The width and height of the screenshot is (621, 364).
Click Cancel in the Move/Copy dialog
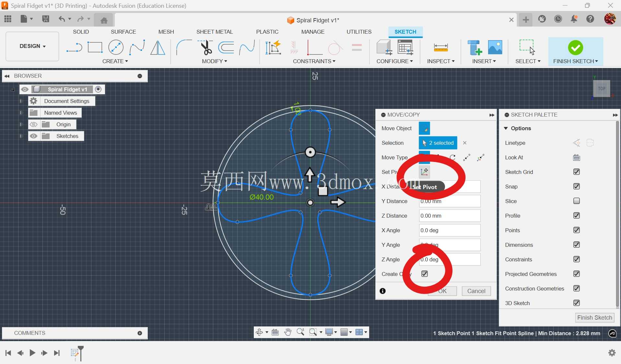coord(476,291)
